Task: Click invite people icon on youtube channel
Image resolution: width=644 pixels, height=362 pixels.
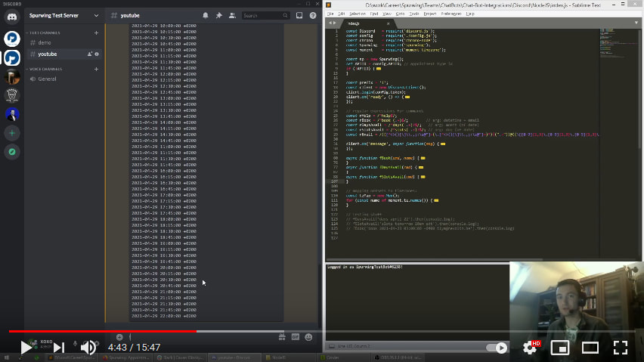Action: (x=89, y=54)
